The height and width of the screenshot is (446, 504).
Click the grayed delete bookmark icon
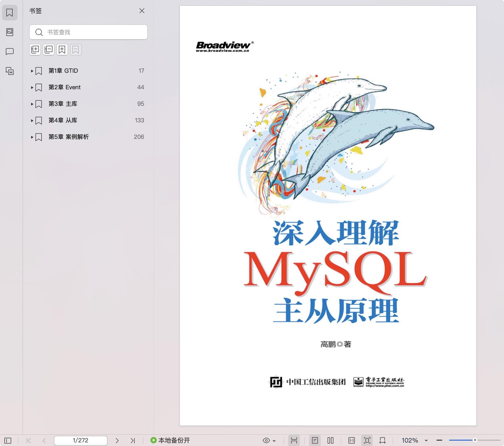[76, 50]
